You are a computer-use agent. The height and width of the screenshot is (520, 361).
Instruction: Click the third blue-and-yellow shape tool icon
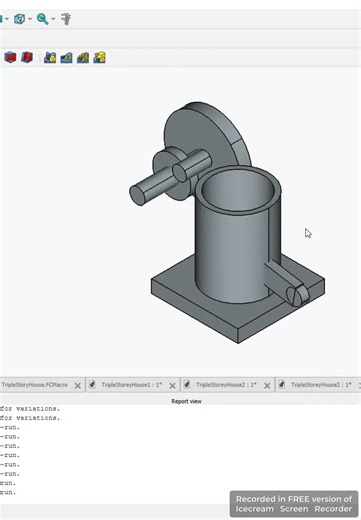83,57
